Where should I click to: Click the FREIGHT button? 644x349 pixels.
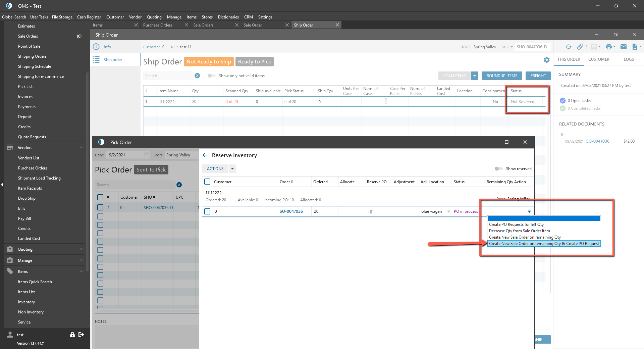pos(538,76)
